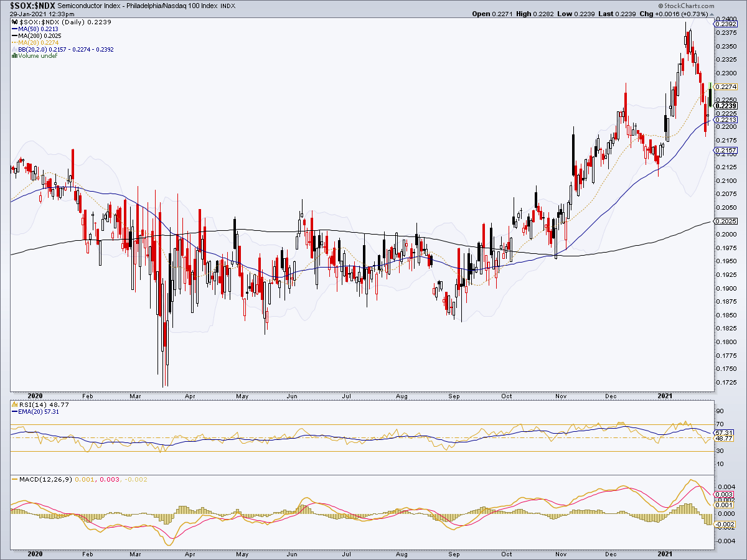
Task: Click the 0.1725 price axis label
Action: (x=726, y=383)
